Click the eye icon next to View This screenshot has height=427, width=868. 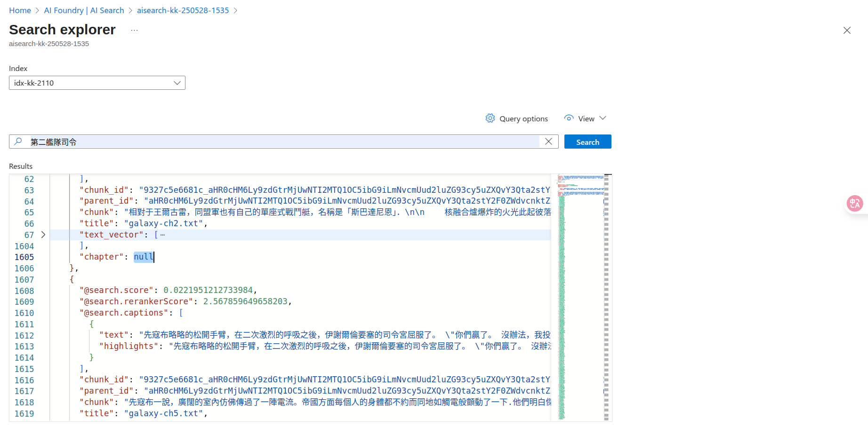569,119
